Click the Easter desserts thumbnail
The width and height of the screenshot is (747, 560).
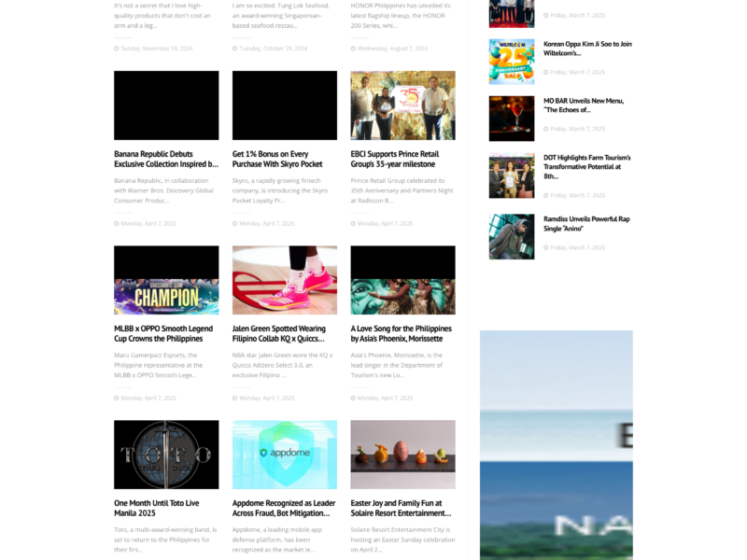pos(403,455)
